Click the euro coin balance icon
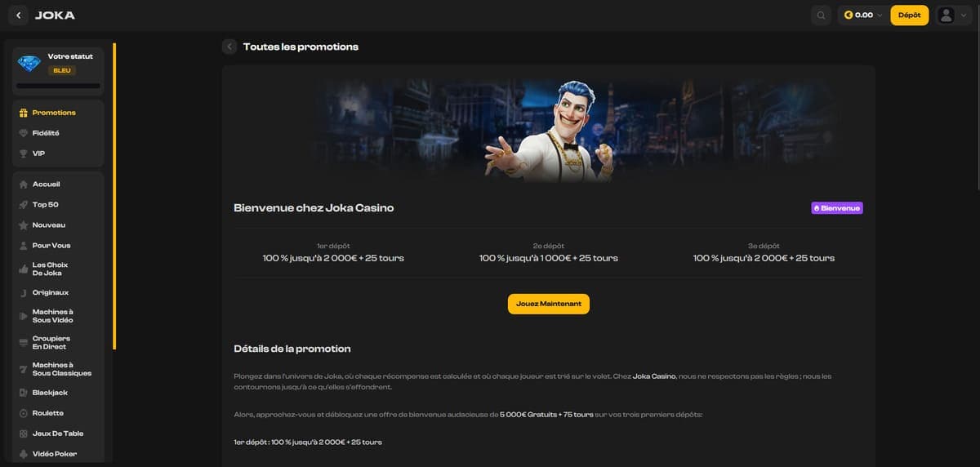Viewport: 980px width, 467px height. 849,15
